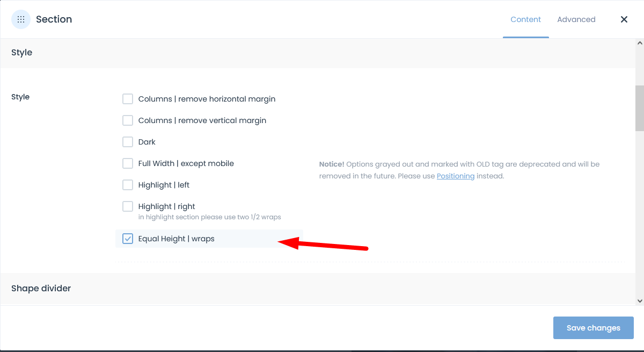This screenshot has height=352, width=644.
Task: Click the Equal Height wraps label text
Action: click(x=177, y=239)
